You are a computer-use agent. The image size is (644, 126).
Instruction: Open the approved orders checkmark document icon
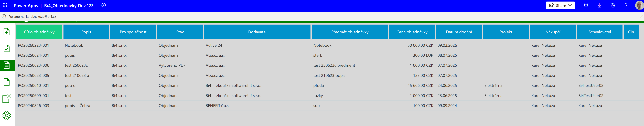(x=7, y=48)
